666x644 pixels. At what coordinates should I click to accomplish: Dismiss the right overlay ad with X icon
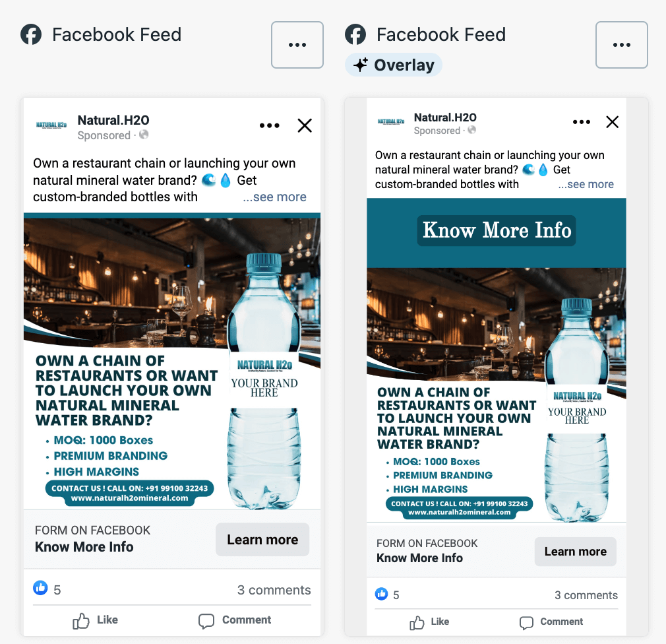(612, 122)
